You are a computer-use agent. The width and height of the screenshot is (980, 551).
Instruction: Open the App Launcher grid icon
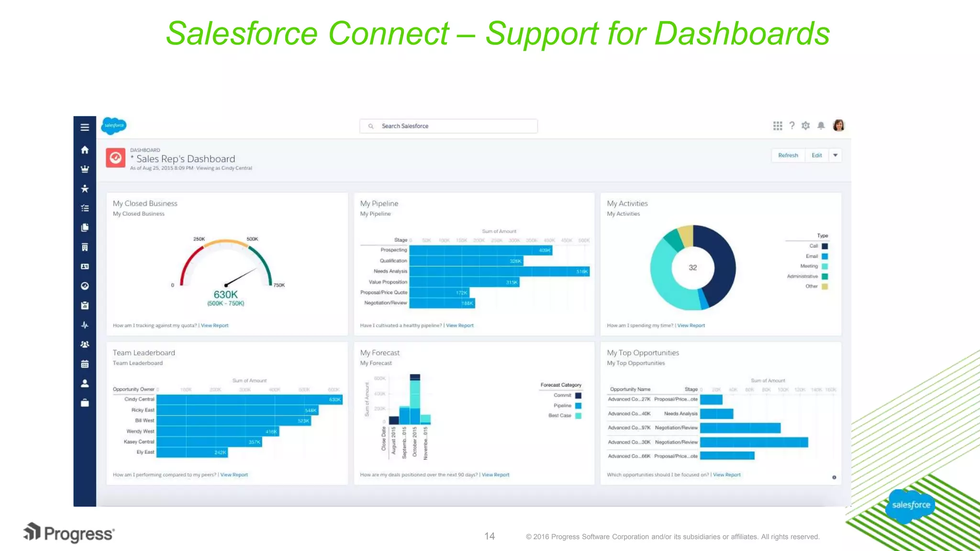tap(778, 126)
